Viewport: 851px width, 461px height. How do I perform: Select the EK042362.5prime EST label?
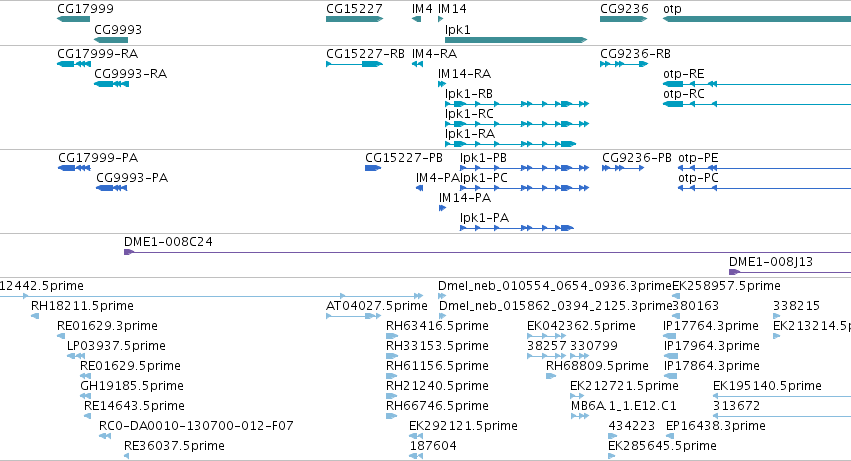581,326
